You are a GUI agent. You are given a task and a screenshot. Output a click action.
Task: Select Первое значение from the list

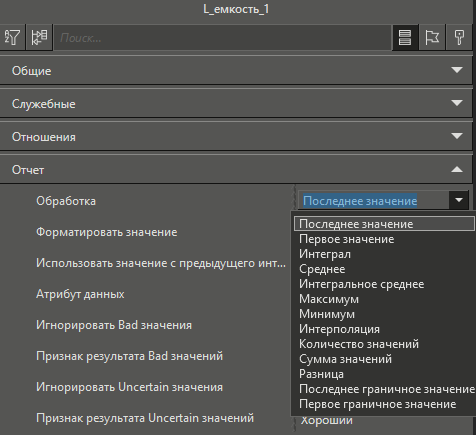point(347,239)
